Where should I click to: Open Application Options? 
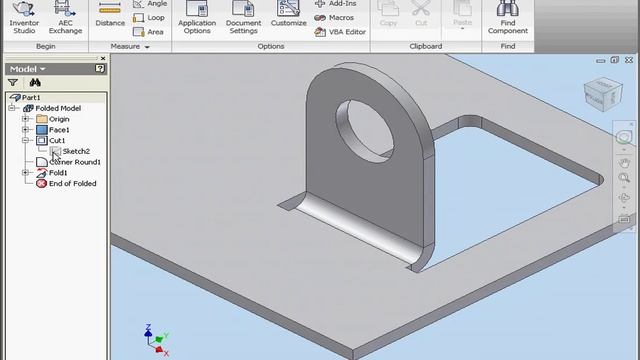[x=197, y=18]
